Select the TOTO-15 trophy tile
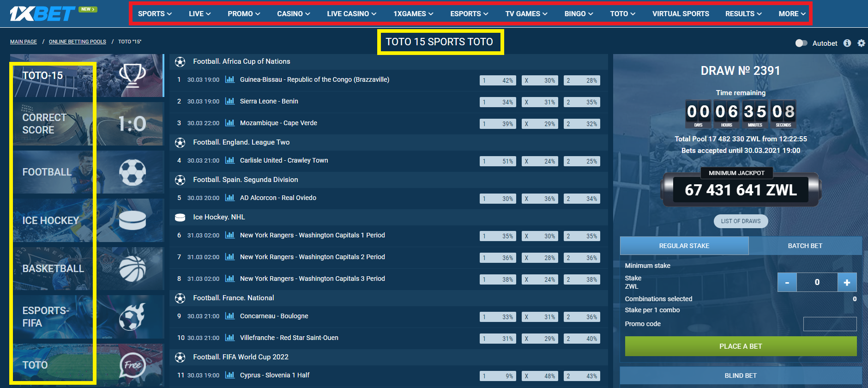Viewport: 868px width, 388px height. tap(87, 75)
